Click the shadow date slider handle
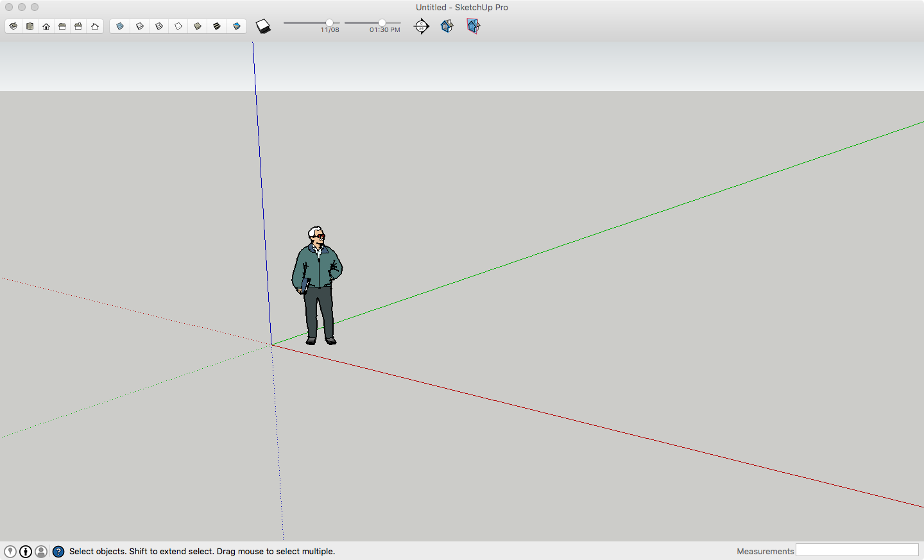The image size is (924, 560). (329, 22)
